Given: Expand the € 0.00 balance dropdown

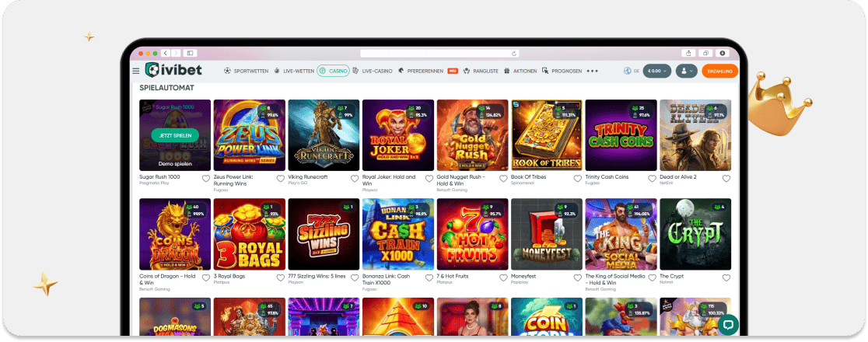Looking at the screenshot, I should (657, 71).
